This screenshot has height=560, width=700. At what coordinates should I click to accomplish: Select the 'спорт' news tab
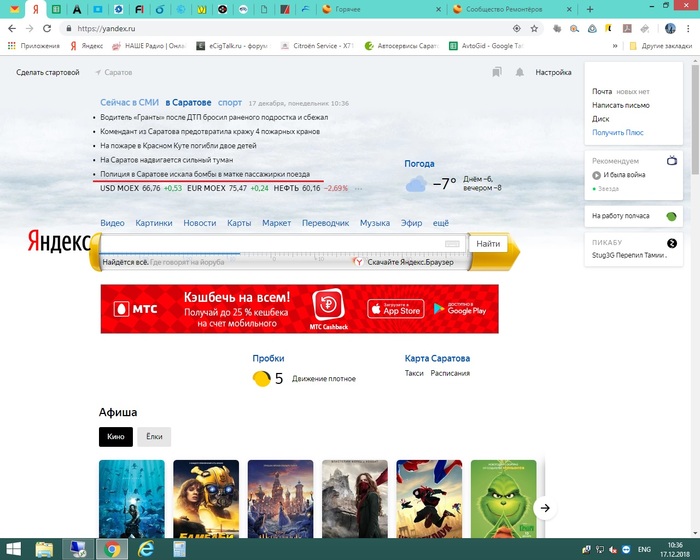[230, 103]
